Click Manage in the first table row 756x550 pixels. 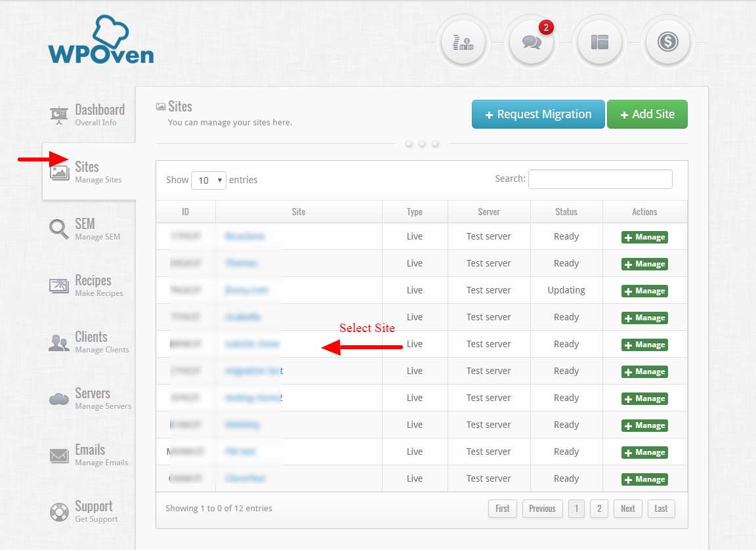pyautogui.click(x=644, y=237)
